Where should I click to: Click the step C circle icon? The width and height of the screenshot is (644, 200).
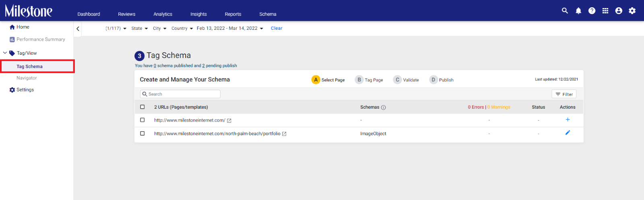pyautogui.click(x=397, y=80)
